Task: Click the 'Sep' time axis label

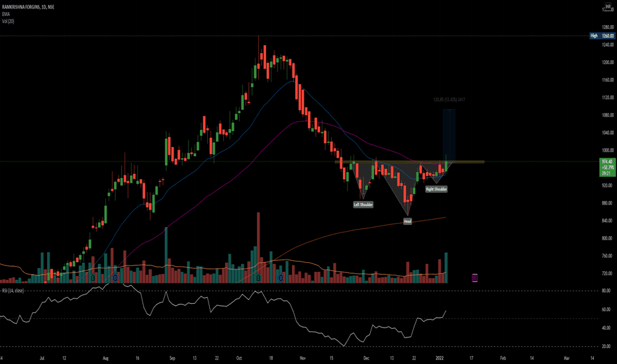Action: [x=172, y=359]
